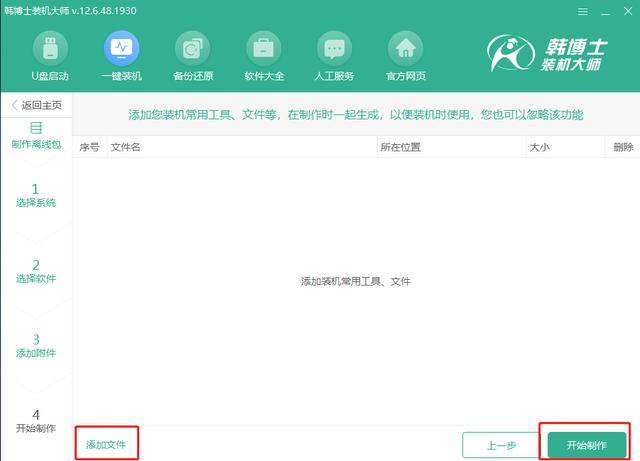
Task: Click the 添加装机常用工具、文件 placeholder text
Action: [356, 281]
